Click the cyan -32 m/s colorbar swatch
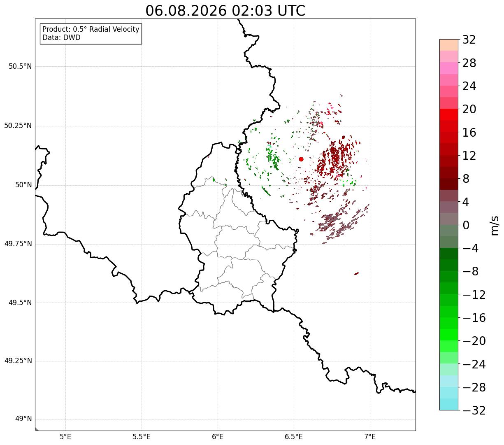 [x=449, y=404]
